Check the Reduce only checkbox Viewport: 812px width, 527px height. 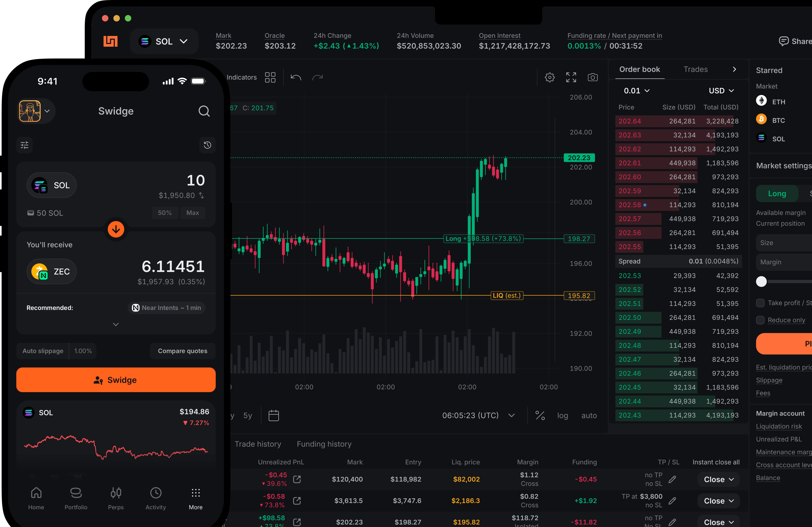[x=760, y=320]
